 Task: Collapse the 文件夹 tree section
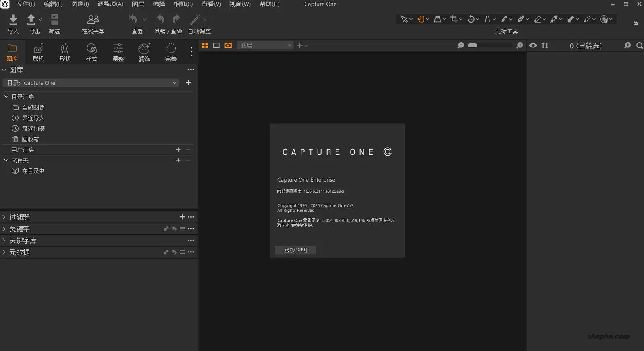coord(6,160)
